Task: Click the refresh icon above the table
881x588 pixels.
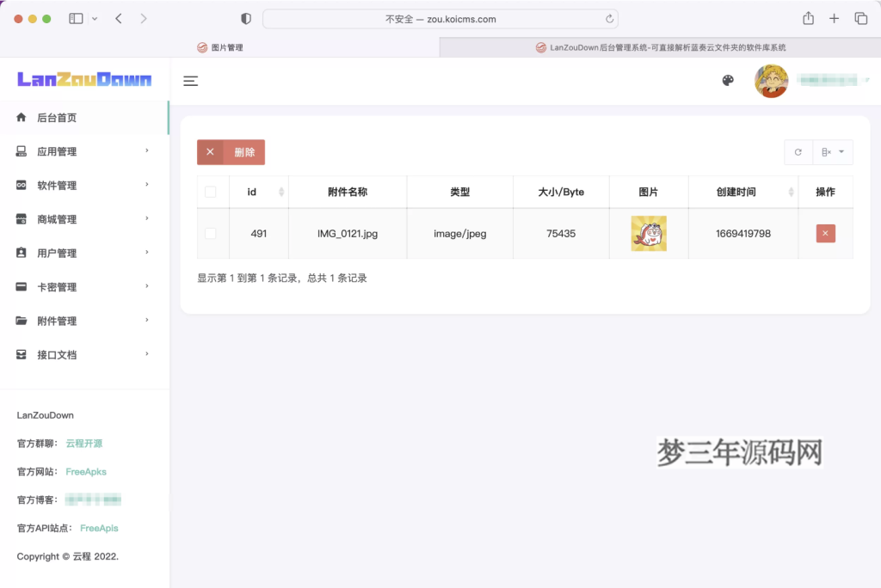Action: (x=798, y=151)
